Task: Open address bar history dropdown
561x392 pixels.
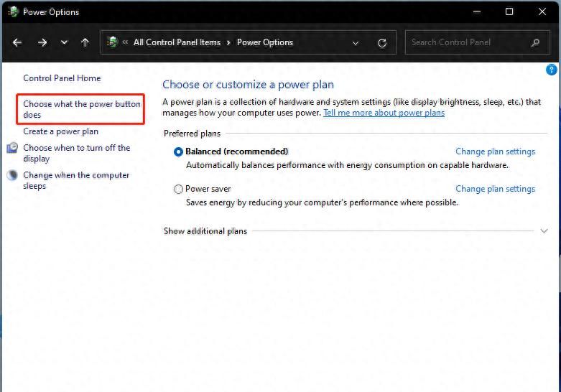Action: click(356, 42)
